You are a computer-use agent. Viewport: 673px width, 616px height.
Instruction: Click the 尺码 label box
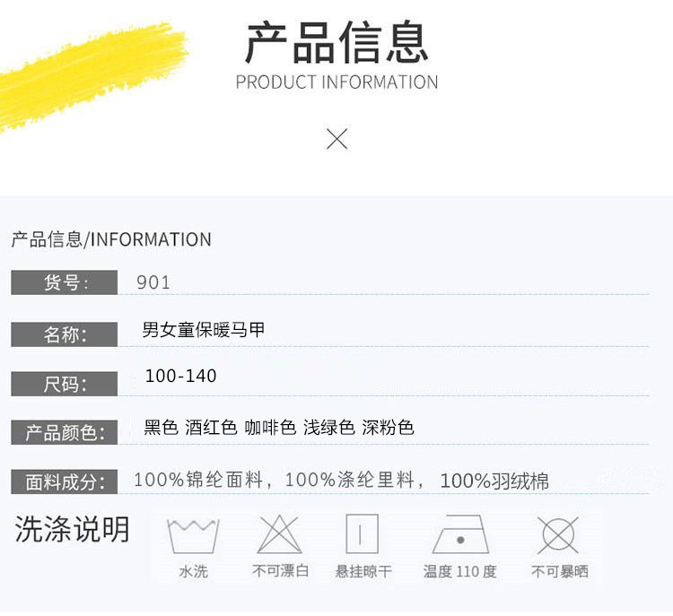tap(65, 384)
